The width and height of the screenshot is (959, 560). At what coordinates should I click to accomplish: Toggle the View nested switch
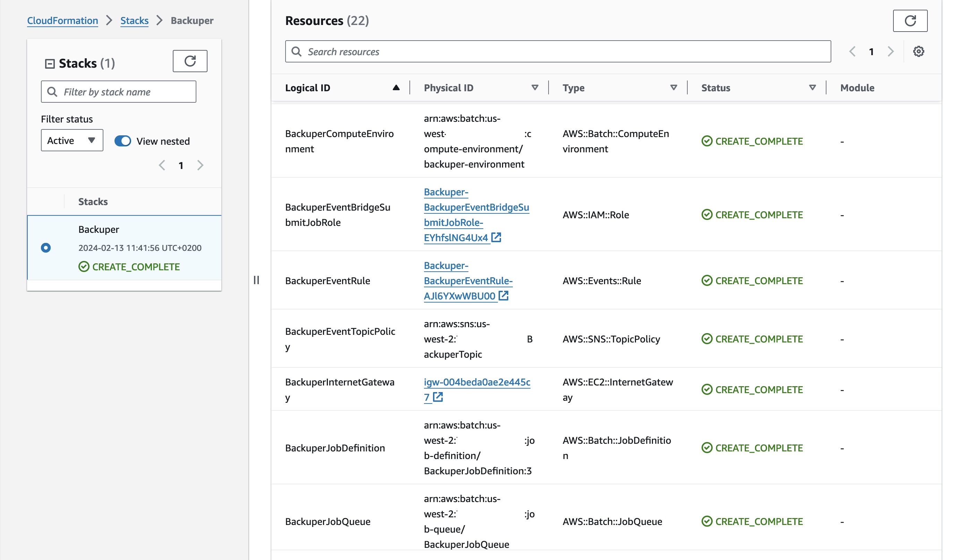pos(122,141)
